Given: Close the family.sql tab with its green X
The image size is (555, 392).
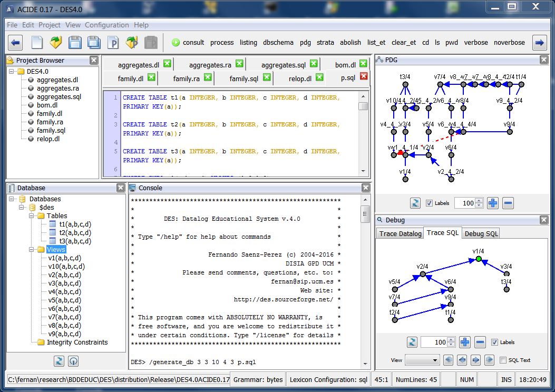Looking at the screenshot, I should 267,77.
